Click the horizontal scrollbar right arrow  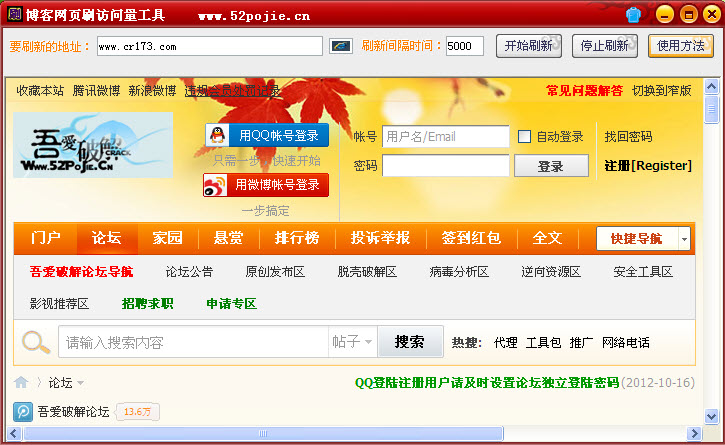[x=694, y=433]
